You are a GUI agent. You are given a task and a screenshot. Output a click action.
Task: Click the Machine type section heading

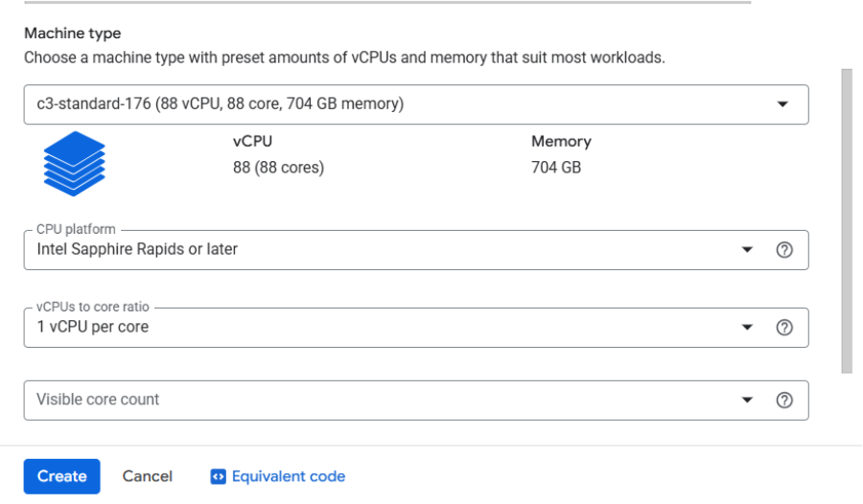pos(73,34)
